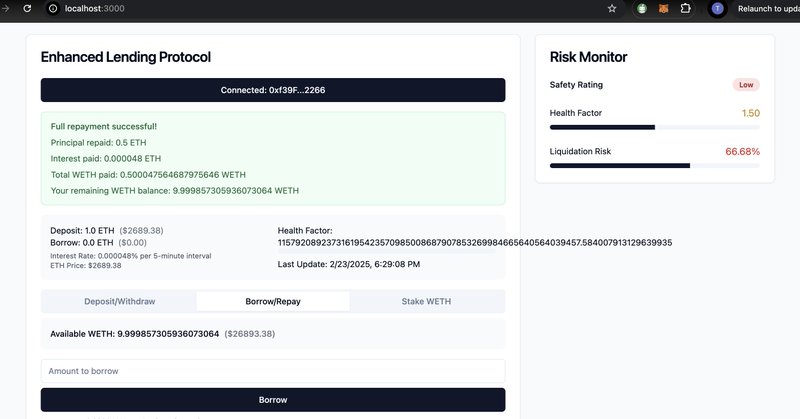Click the 1.50 health factor value
Image resolution: width=800 pixels, height=419 pixels.
[x=751, y=113]
